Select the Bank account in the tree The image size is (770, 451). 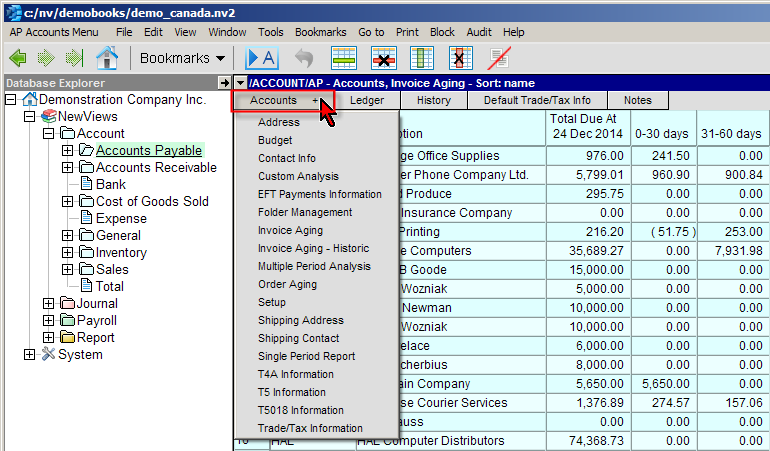pos(110,184)
